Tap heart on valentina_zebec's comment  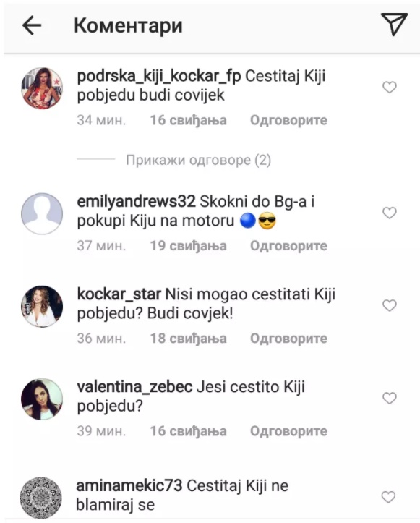pyautogui.click(x=390, y=399)
